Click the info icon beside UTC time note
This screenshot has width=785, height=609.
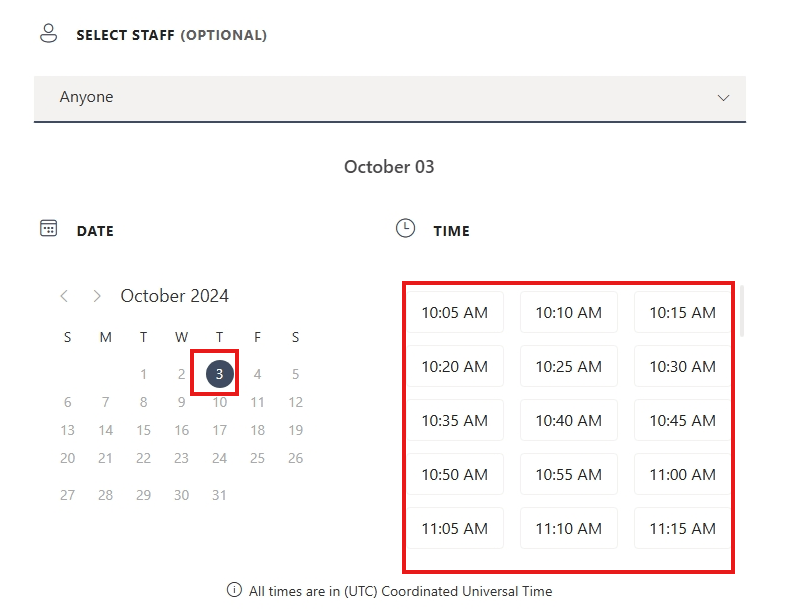(234, 590)
